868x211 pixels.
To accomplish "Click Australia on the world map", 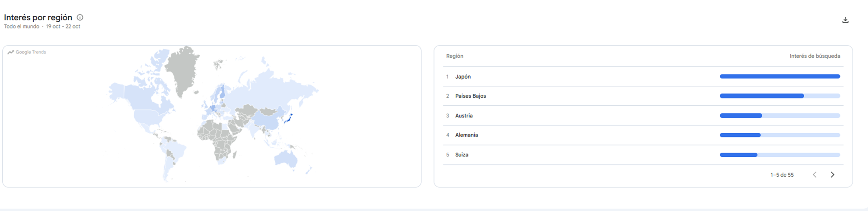I will 286,158.
